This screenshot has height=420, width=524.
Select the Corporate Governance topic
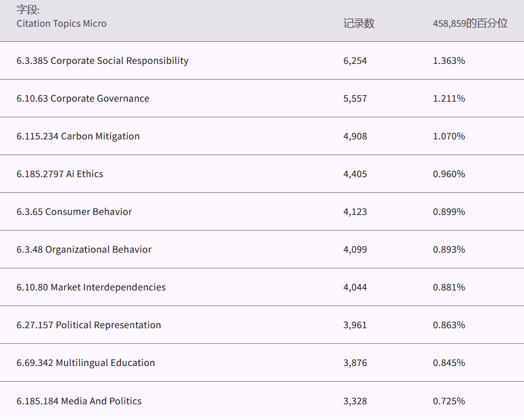[x=83, y=99]
